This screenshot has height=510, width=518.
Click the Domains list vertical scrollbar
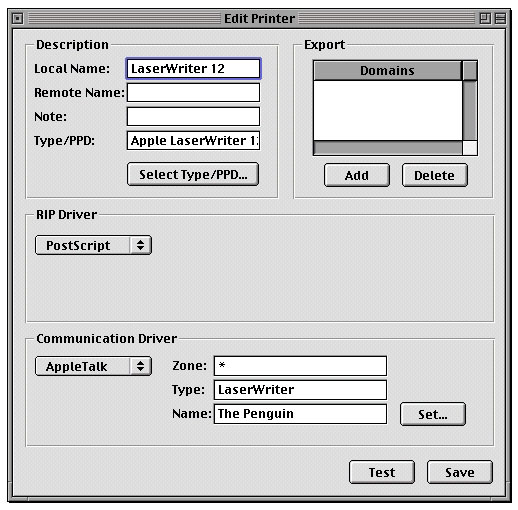(x=470, y=110)
